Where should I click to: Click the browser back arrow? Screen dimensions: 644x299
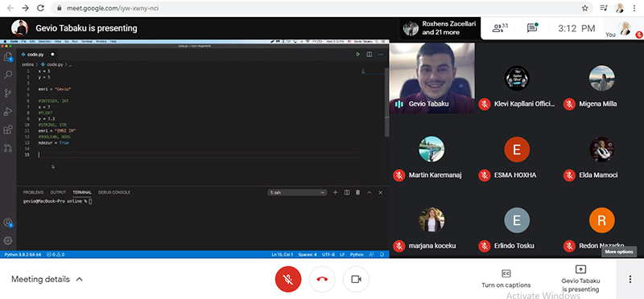tap(10, 8)
